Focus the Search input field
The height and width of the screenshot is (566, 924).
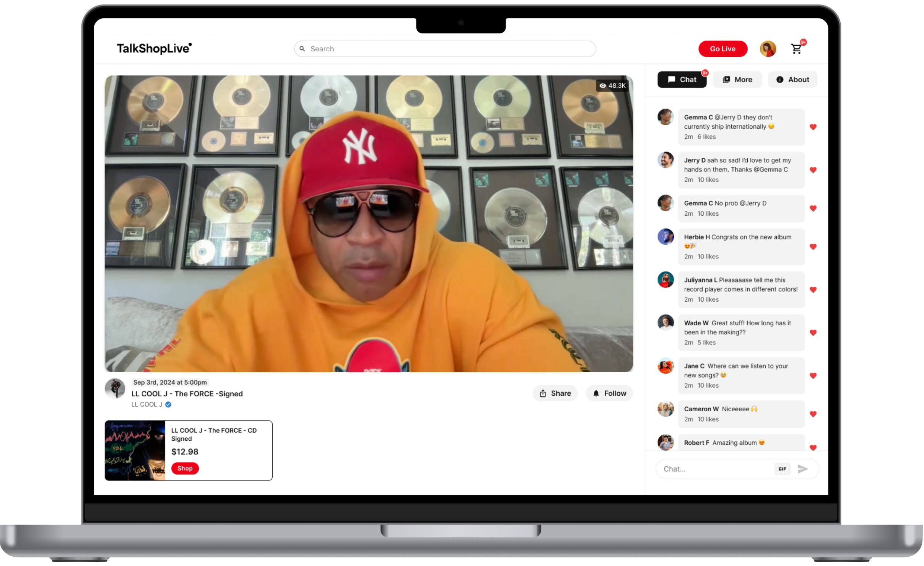point(445,49)
